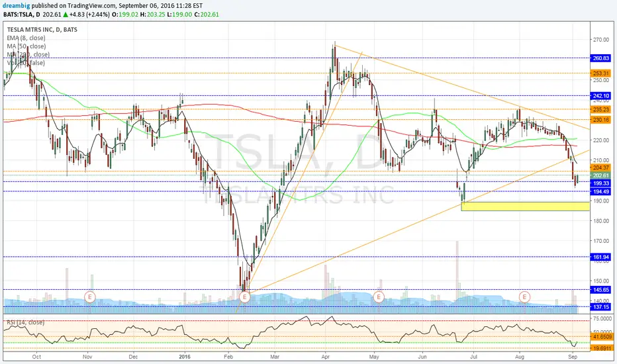Click the earnings E marker near Aug
The image size is (617, 364).
(x=524, y=296)
